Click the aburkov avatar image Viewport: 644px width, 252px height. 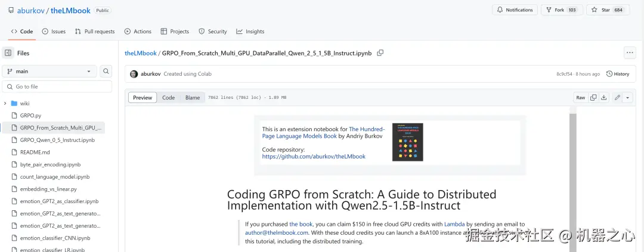click(134, 74)
